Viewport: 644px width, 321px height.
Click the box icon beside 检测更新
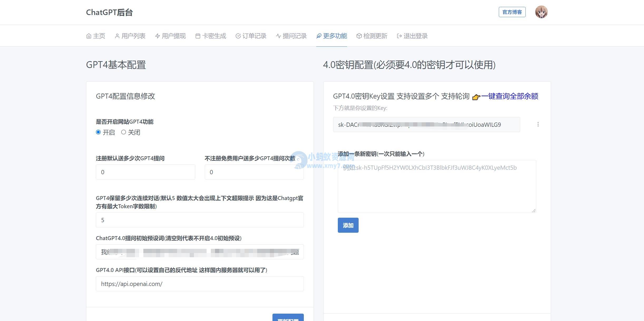pos(359,36)
